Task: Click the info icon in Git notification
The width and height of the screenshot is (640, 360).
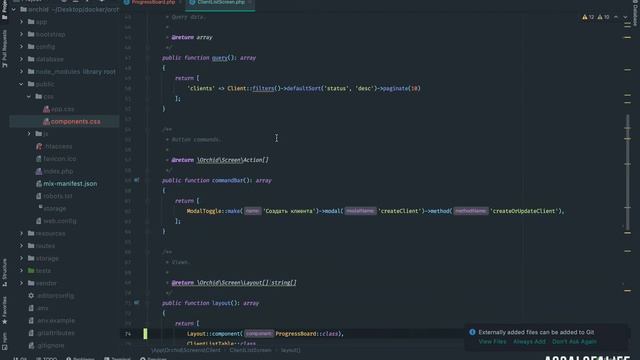Action: 472,332
